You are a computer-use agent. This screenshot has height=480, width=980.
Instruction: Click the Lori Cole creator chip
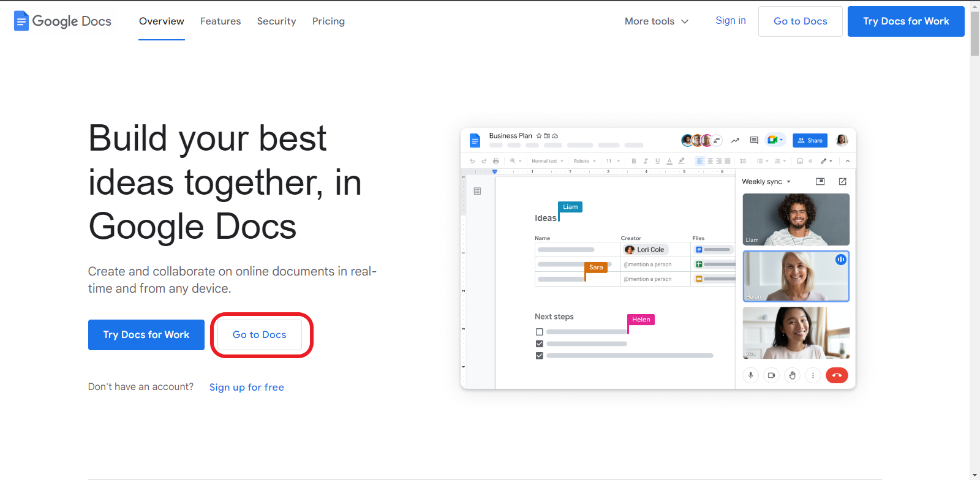coord(646,249)
